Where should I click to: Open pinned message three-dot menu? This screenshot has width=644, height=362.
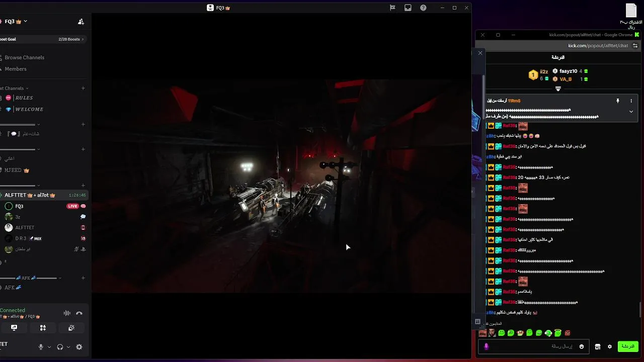[x=631, y=101]
